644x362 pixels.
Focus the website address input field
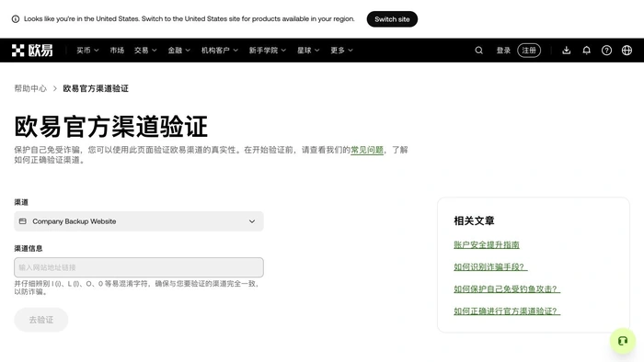coord(139,267)
